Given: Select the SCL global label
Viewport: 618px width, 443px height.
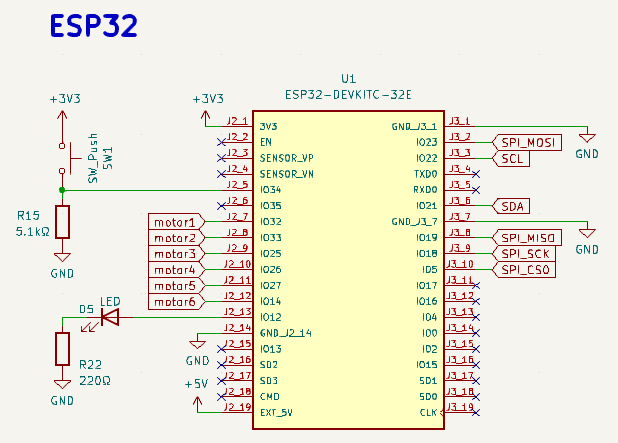Looking at the screenshot, I should click(x=511, y=158).
